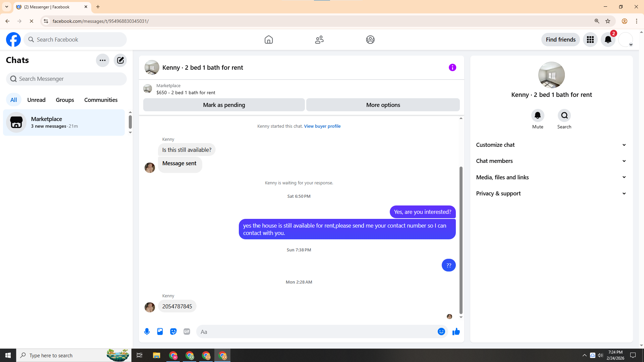Mute this conversation with bell icon
The height and width of the screenshot is (362, 644).
[537, 116]
